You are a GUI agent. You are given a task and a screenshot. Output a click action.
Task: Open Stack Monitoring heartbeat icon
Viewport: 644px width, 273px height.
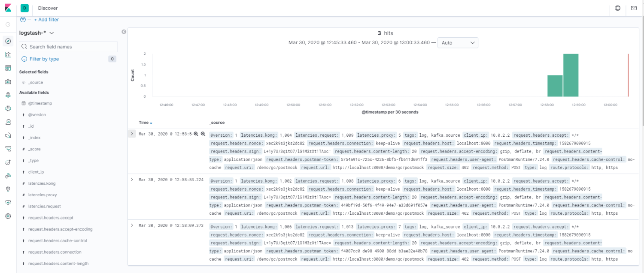coord(8,203)
